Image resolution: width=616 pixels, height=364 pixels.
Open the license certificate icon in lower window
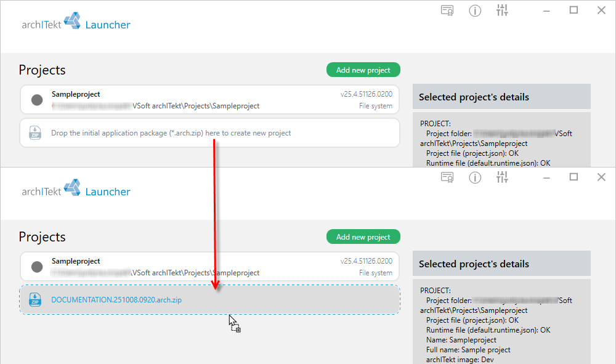tap(447, 177)
